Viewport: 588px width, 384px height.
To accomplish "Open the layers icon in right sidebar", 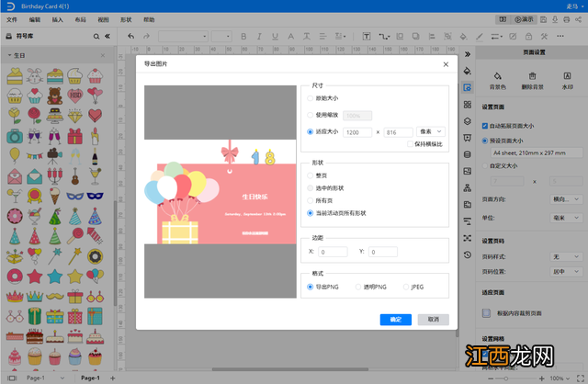I will (468, 121).
